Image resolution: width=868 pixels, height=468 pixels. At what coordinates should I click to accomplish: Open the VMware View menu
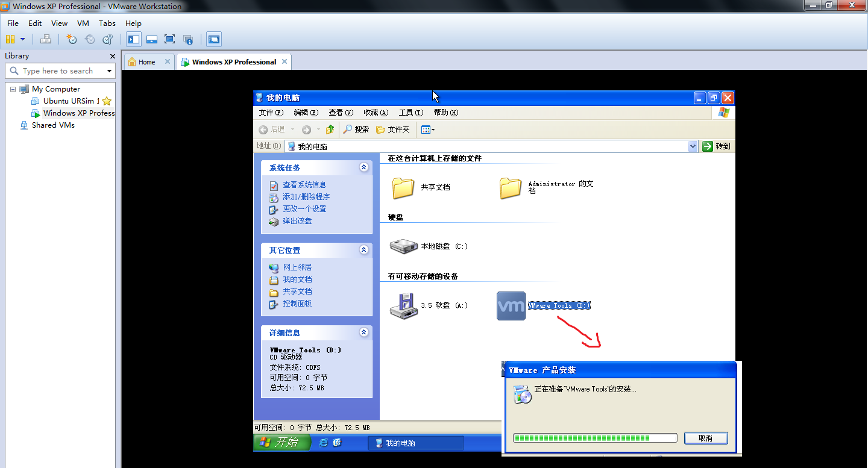tap(59, 23)
